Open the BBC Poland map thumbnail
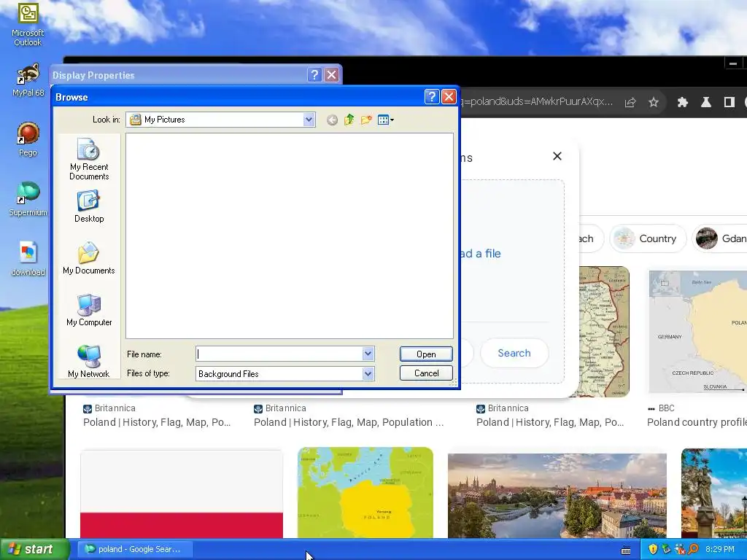Screen dimensions: 747x560 coord(698,332)
